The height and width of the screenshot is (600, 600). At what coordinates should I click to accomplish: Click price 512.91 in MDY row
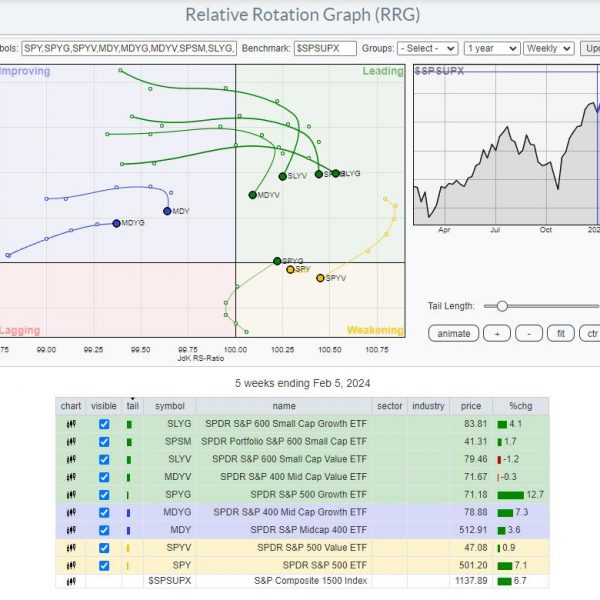coord(473,530)
